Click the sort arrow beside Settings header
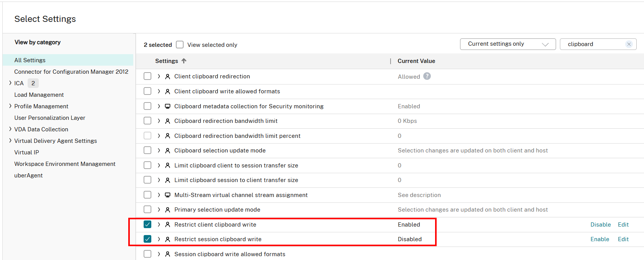 (184, 61)
